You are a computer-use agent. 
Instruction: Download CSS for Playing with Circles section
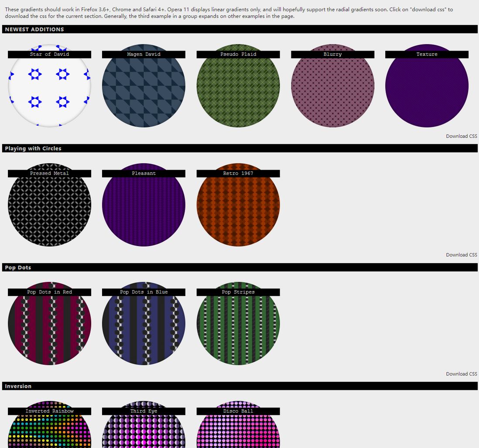(461, 255)
